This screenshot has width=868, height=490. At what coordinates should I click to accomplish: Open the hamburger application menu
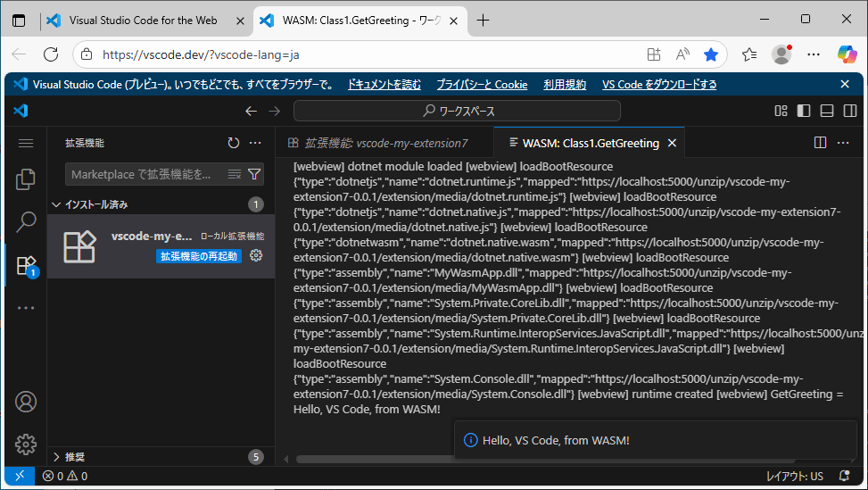26,144
